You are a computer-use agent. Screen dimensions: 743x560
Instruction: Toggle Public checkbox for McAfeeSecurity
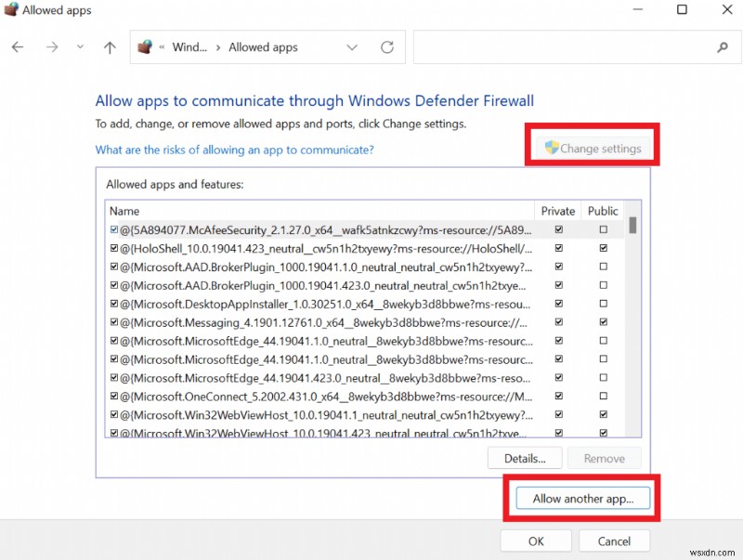pyautogui.click(x=603, y=229)
